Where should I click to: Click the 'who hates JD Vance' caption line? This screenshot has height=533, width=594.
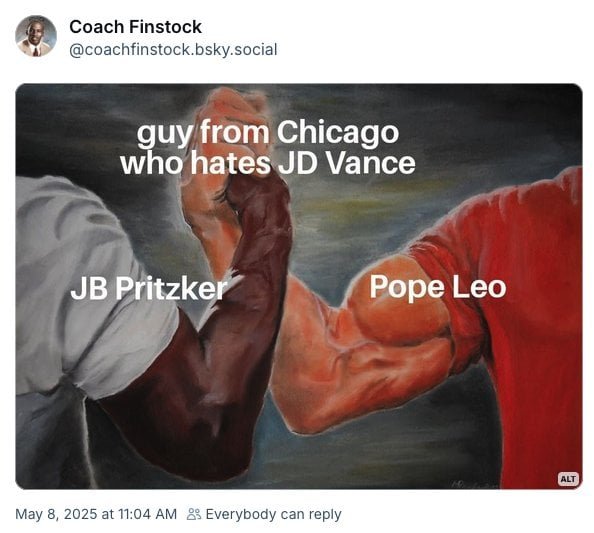[268, 163]
